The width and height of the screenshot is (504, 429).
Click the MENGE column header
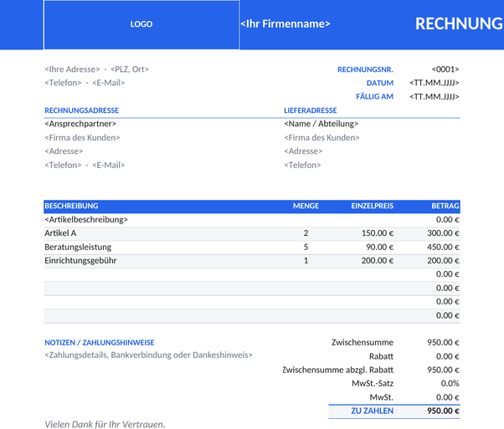click(306, 207)
